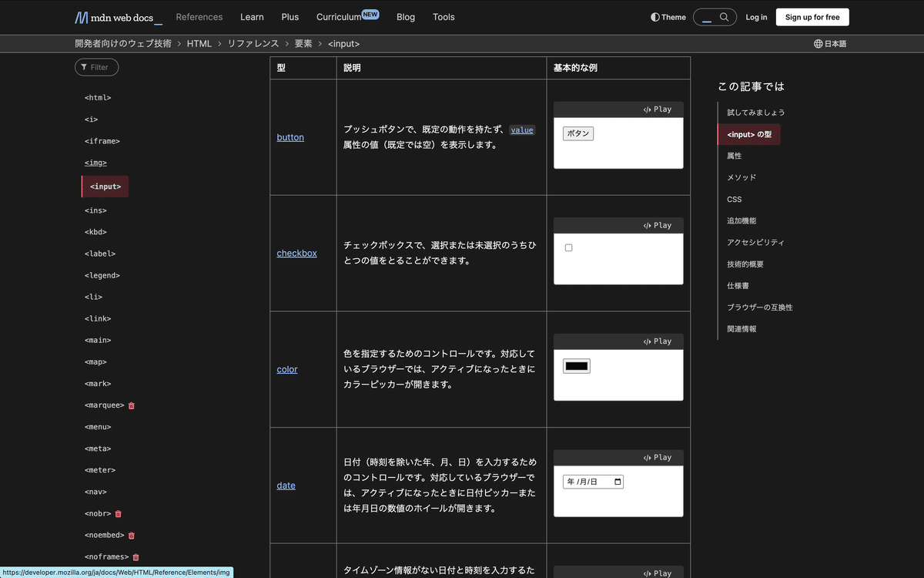Select <label> in the elements sidebar
This screenshot has width=924, height=578.
click(101, 254)
